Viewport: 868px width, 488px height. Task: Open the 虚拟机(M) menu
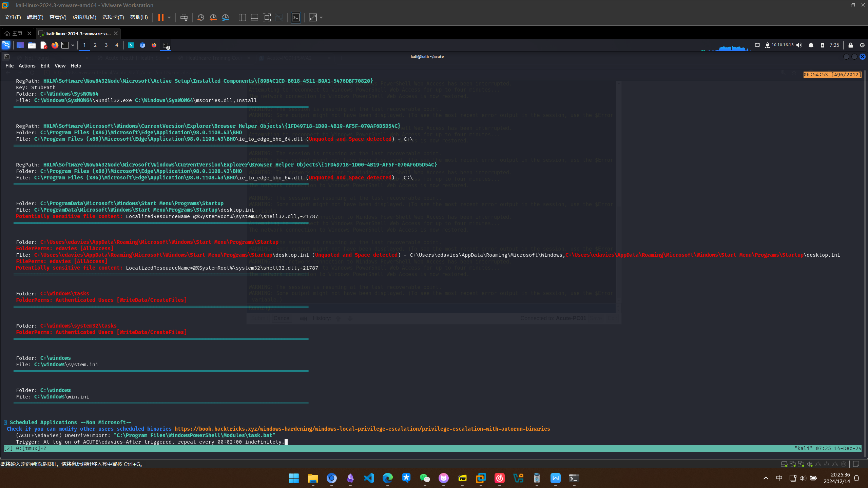click(x=84, y=17)
